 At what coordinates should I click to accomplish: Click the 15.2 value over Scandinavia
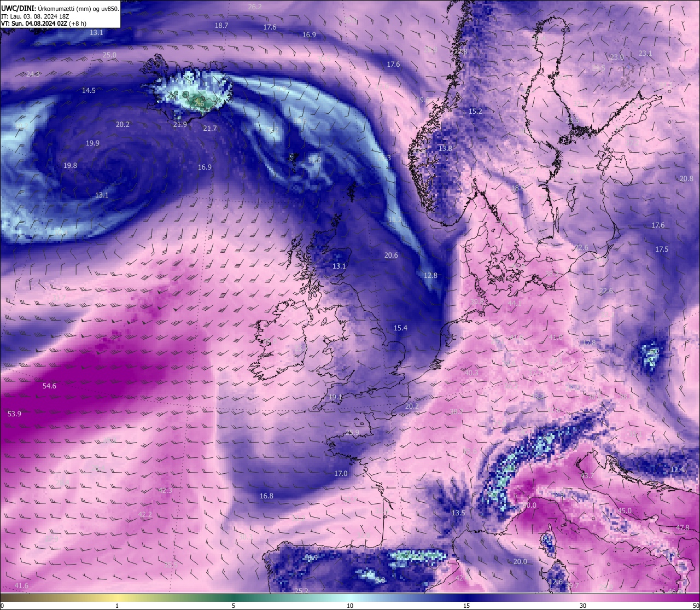(x=476, y=111)
